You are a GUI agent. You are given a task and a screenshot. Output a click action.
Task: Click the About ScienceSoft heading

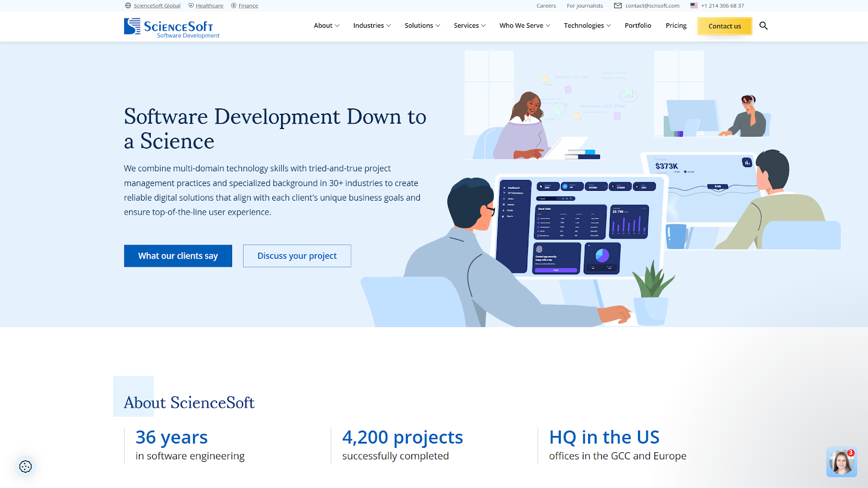point(189,402)
